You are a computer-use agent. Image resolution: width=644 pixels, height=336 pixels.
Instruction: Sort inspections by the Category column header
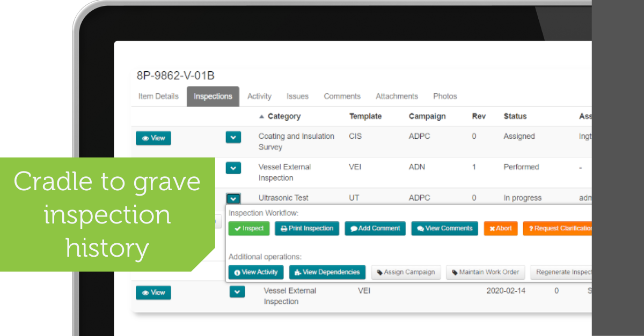pos(284,116)
